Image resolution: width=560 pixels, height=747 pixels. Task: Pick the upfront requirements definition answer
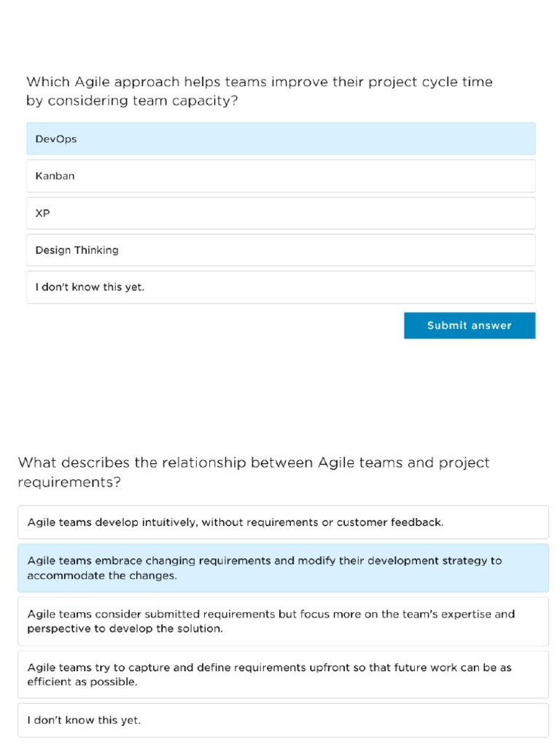[x=283, y=674]
